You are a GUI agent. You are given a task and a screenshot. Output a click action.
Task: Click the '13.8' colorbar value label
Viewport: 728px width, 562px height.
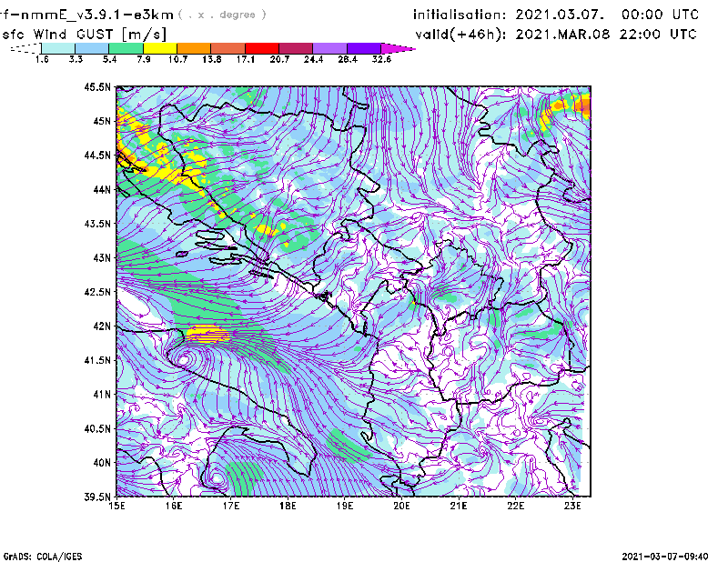click(212, 59)
